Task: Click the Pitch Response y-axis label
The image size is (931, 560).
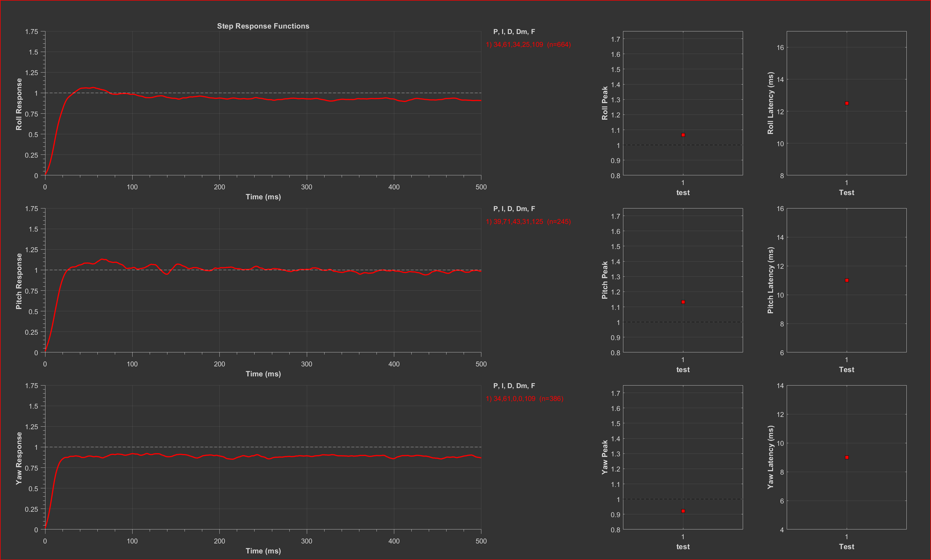Action: click(19, 281)
